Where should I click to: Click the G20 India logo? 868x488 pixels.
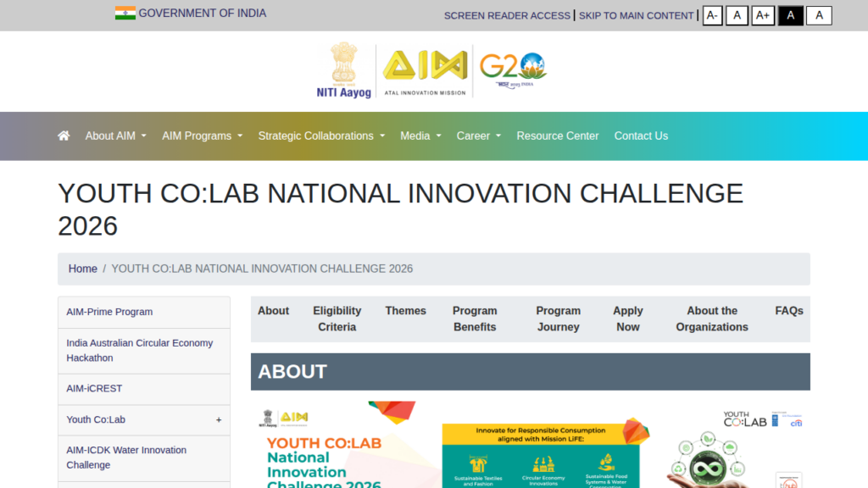[x=512, y=68]
